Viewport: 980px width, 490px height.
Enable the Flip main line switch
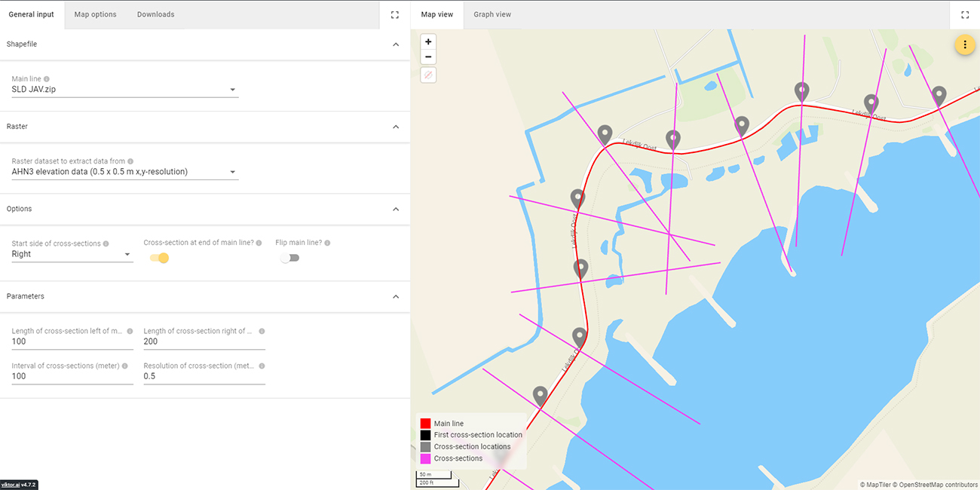(289, 258)
